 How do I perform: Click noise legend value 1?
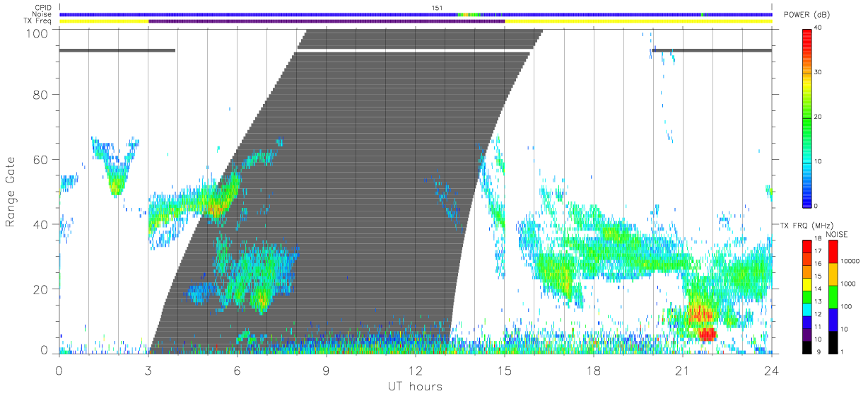[x=843, y=351]
